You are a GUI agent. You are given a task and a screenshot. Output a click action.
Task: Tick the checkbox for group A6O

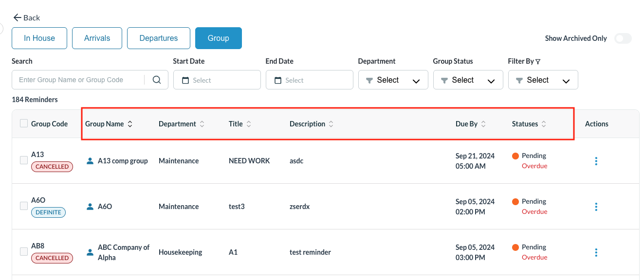pos(24,206)
